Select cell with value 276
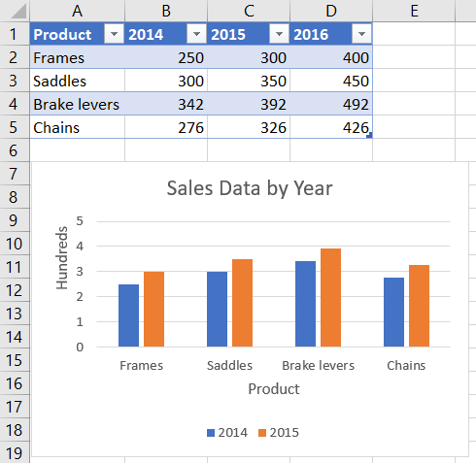476x463 pixels. tap(166, 127)
